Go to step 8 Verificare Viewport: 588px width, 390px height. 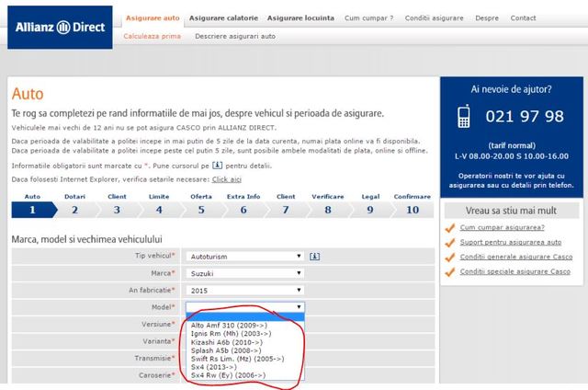click(328, 210)
